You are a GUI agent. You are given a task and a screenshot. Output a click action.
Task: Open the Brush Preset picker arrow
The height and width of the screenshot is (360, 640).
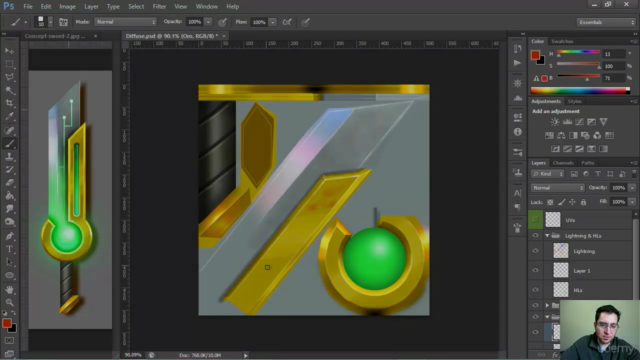click(51, 22)
